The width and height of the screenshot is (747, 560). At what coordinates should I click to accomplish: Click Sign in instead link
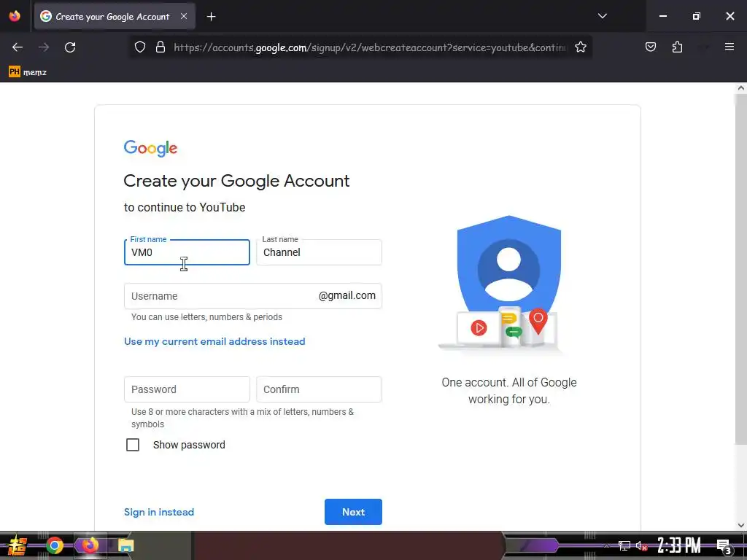point(159,512)
